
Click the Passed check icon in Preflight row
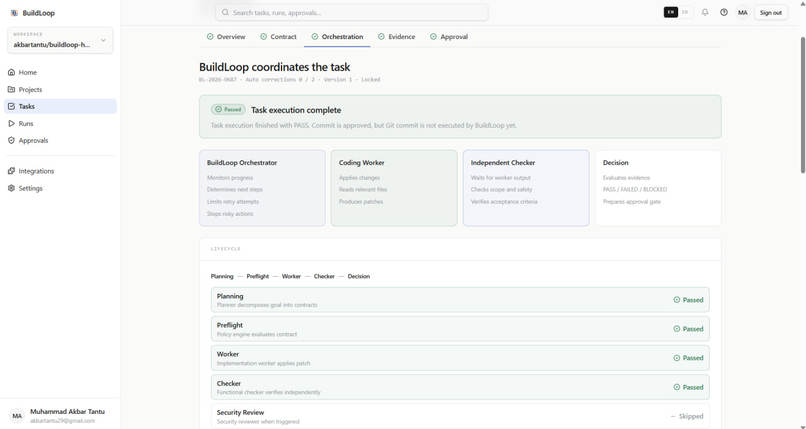click(676, 329)
